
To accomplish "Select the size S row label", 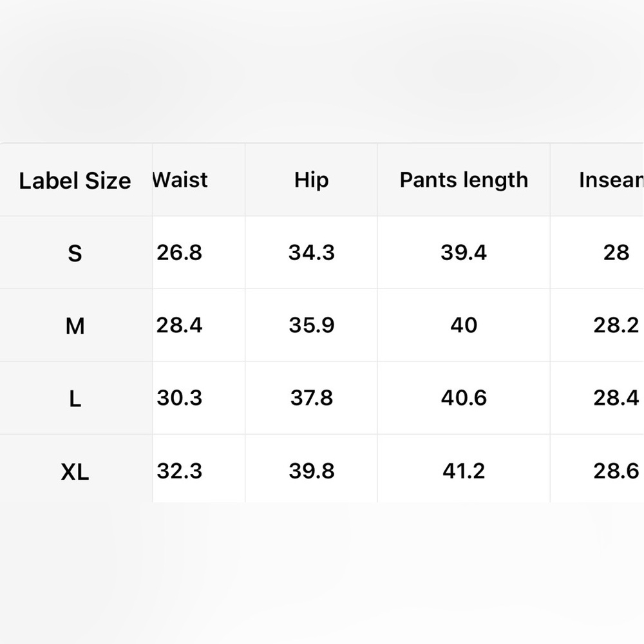I will tap(75, 253).
